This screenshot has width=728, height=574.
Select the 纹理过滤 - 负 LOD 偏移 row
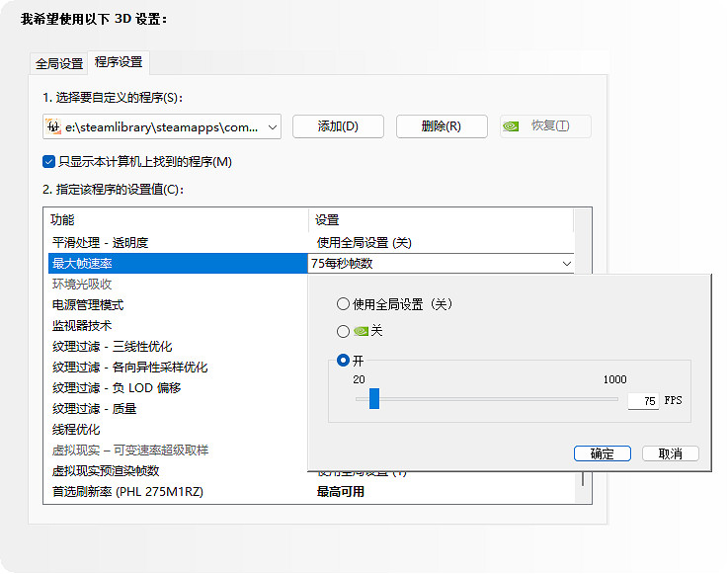178,388
